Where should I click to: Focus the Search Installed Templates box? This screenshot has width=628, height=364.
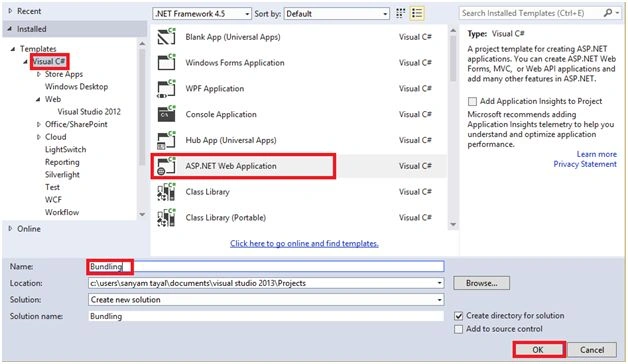click(x=531, y=13)
